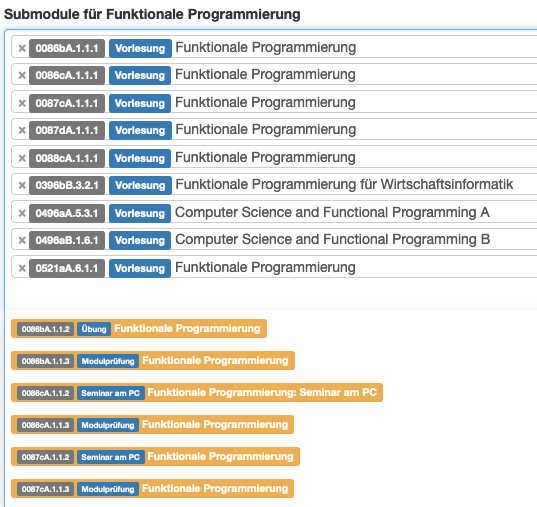Click the 0496aA.5.3.1 code badge
Image resolution: width=537 pixels, height=507 pixels.
click(67, 213)
